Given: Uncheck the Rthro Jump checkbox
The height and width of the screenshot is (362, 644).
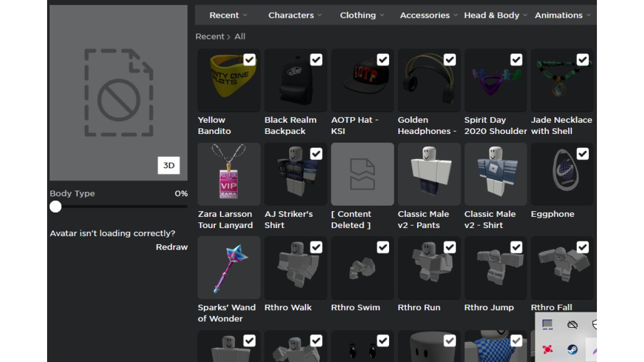Looking at the screenshot, I should point(516,247).
